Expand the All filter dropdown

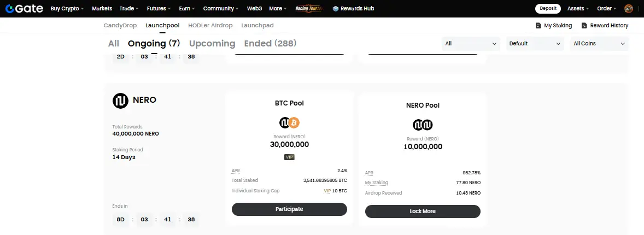[471, 44]
